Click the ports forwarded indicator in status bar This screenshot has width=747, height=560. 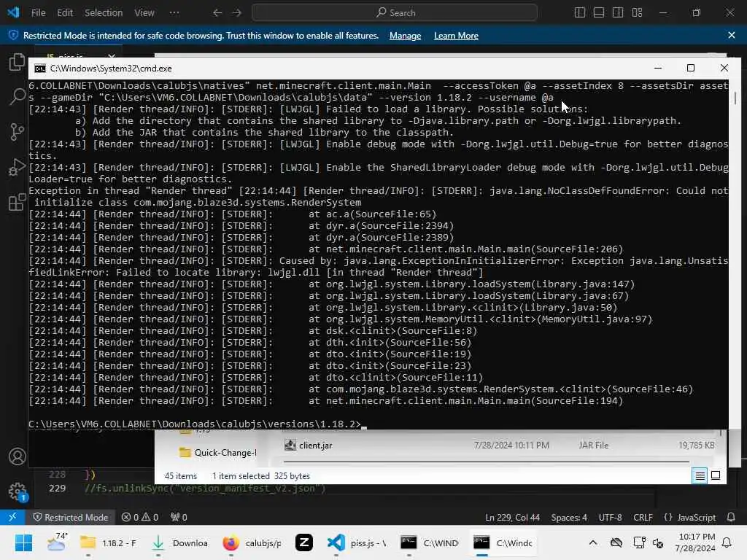click(x=179, y=517)
